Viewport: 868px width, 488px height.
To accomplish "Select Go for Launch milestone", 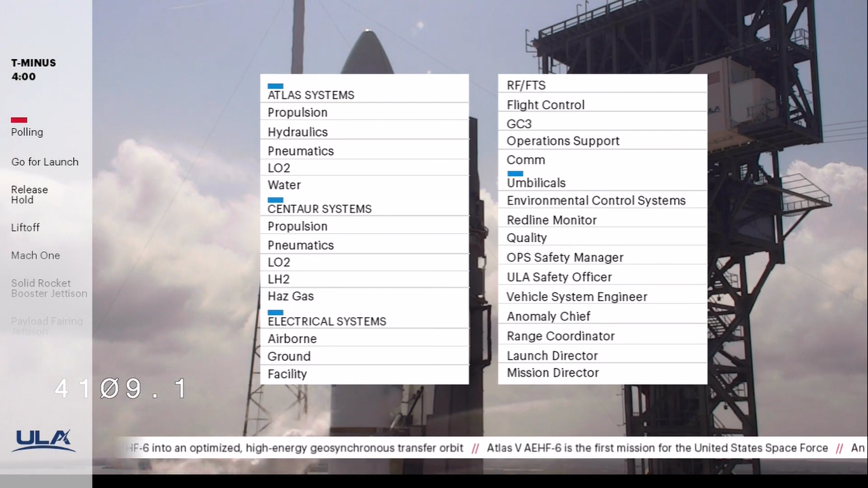I will (x=44, y=162).
